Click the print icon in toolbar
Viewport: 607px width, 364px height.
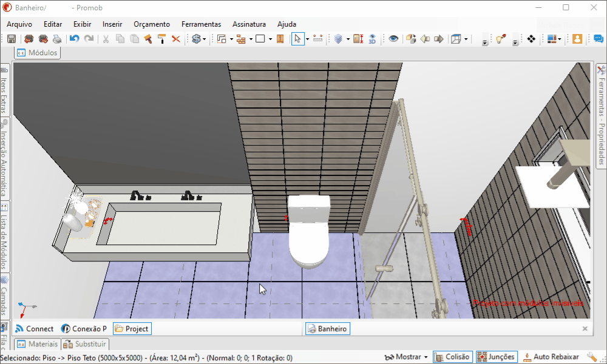click(x=57, y=39)
